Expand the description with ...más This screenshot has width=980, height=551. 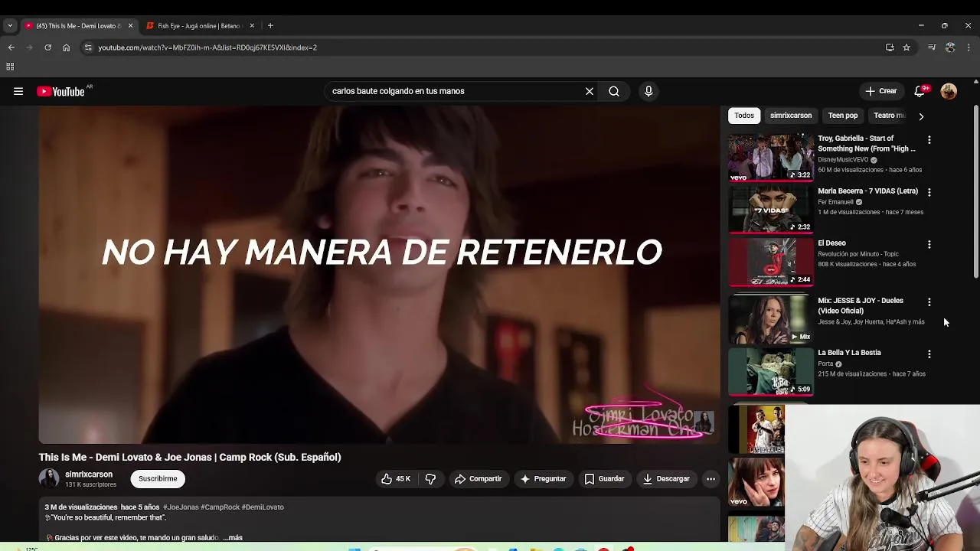pyautogui.click(x=233, y=538)
